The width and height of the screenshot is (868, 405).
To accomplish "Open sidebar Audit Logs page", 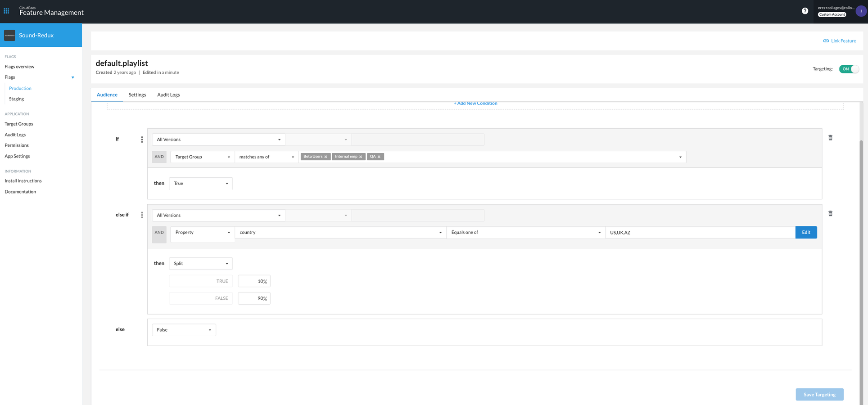I will (15, 135).
